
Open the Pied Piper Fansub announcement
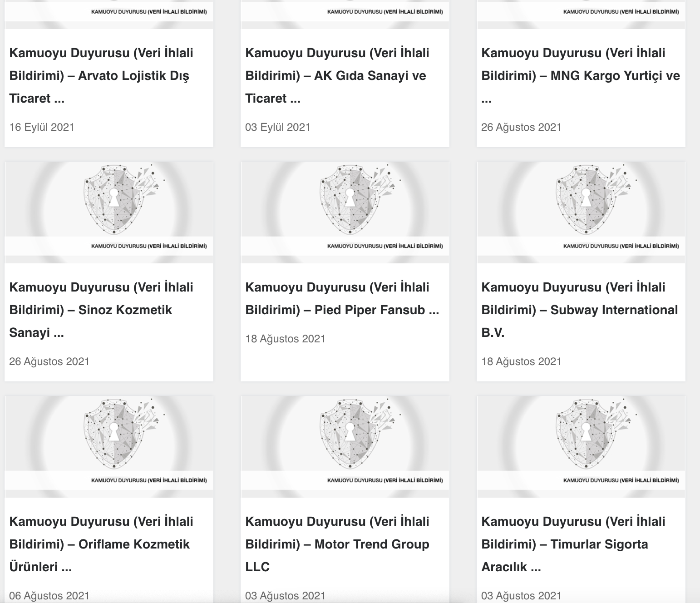pos(342,298)
